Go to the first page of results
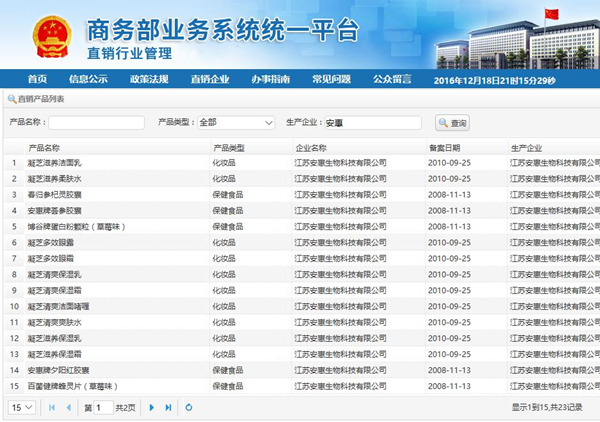Screen dimensions: 600x422 [52, 408]
